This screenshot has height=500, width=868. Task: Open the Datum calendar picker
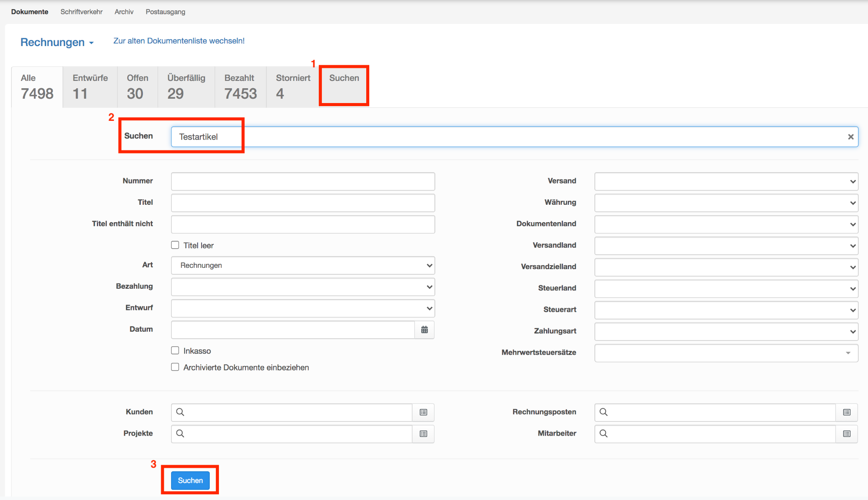click(x=424, y=330)
